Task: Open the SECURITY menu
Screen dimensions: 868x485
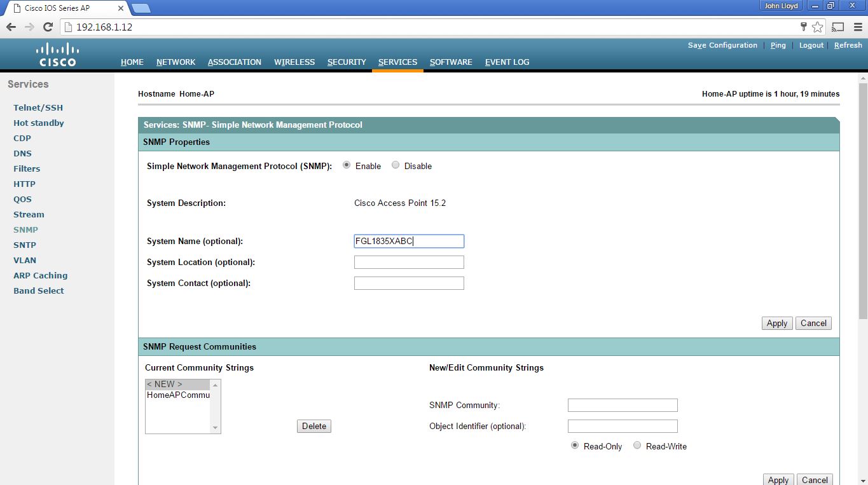Action: pyautogui.click(x=347, y=62)
